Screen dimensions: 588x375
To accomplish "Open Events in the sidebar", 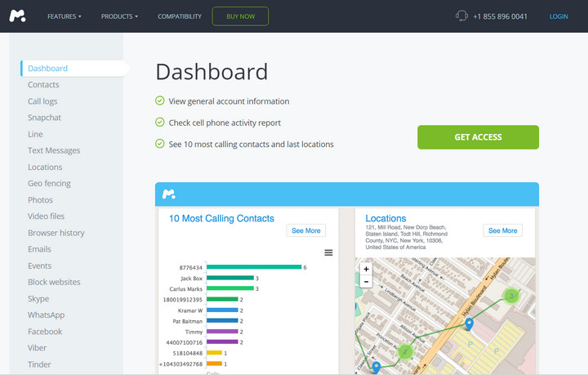I will tap(39, 266).
